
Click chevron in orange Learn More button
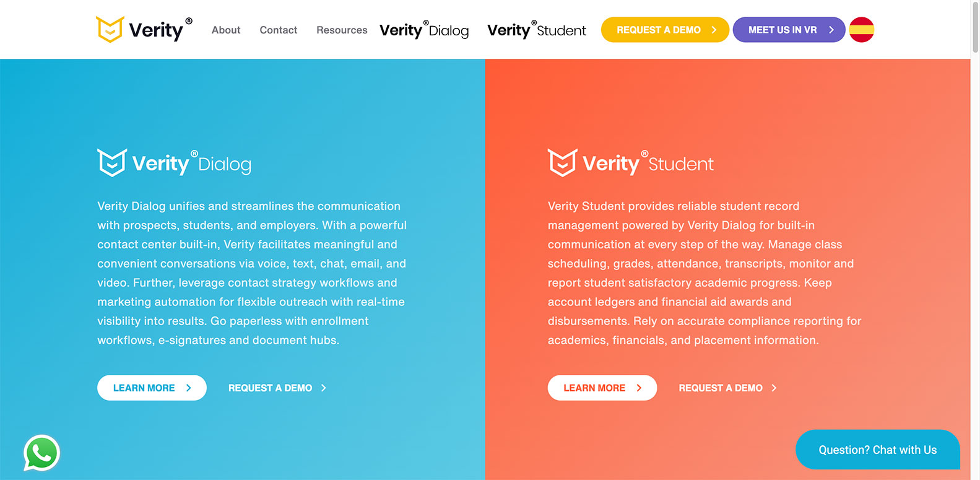coord(639,388)
